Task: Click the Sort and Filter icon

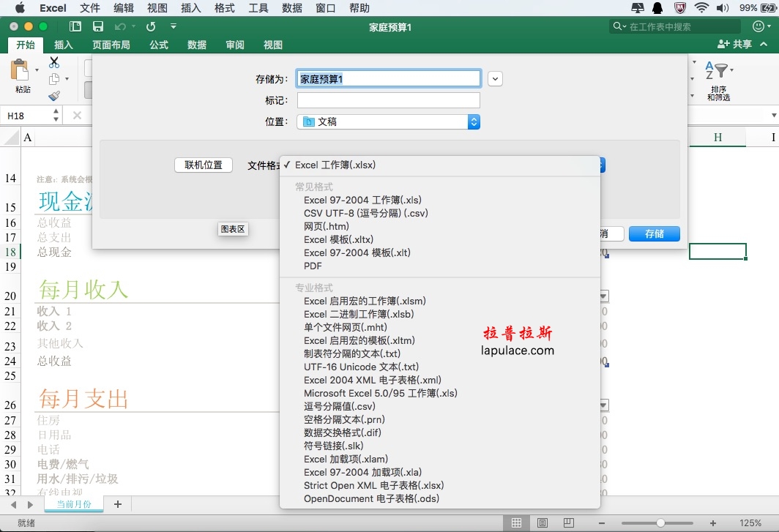Action: [x=716, y=71]
